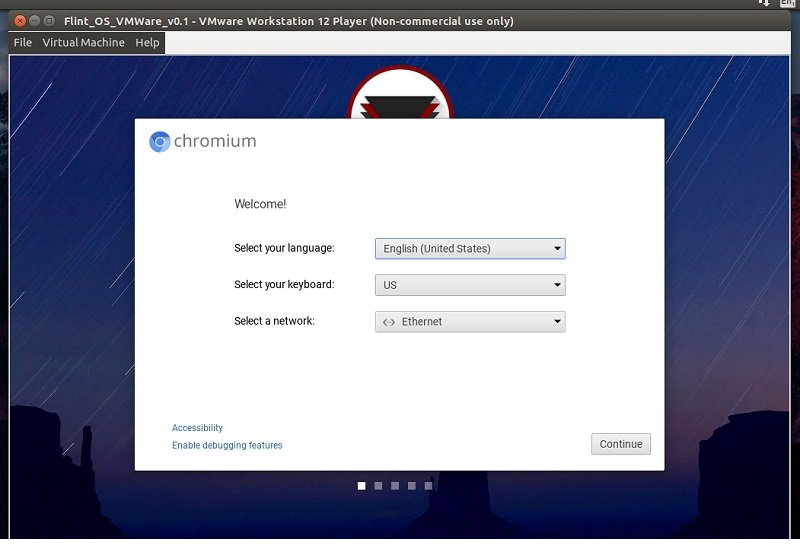Open the File menu
Viewport: 800px width, 560px height.
[22, 42]
